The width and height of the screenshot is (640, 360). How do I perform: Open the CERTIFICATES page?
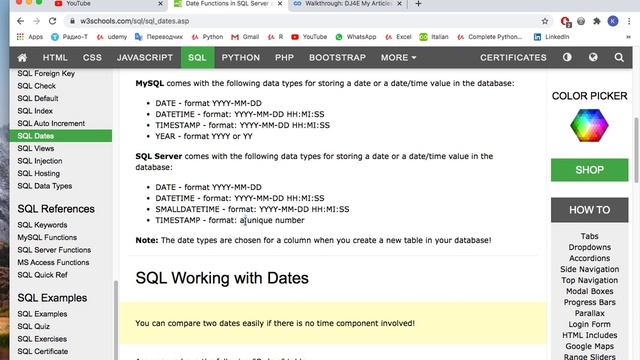point(513,58)
